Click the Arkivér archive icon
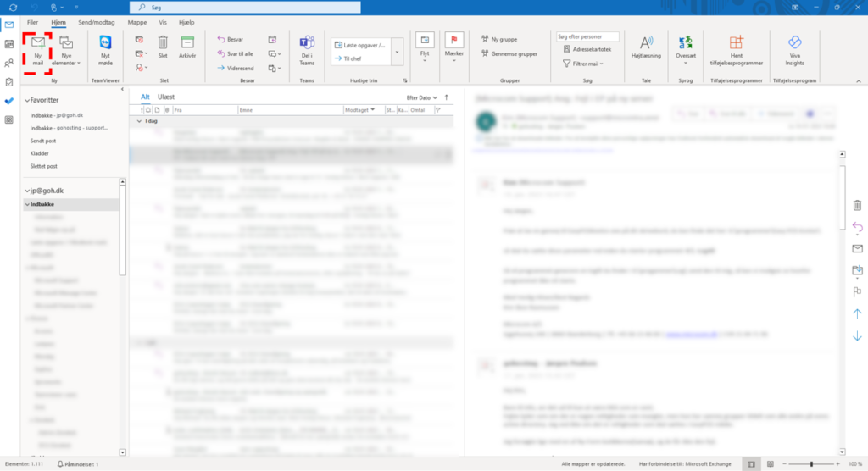This screenshot has width=868, height=471. (187, 47)
